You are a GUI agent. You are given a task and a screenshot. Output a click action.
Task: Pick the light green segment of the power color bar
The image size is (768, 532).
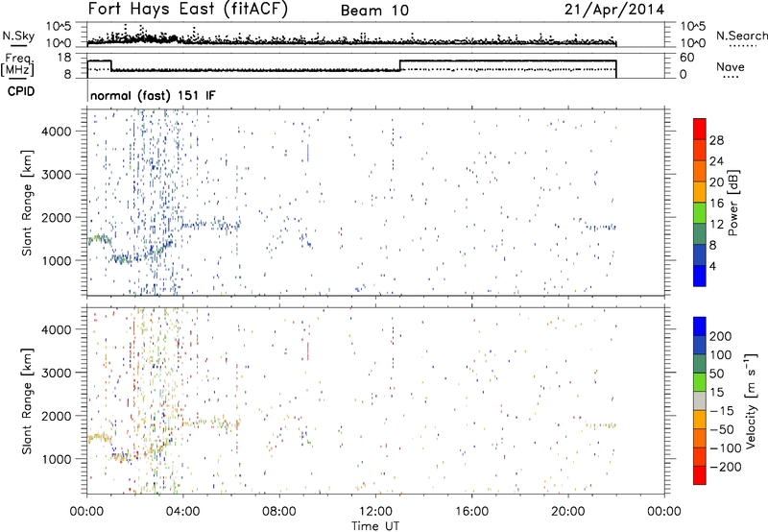pyautogui.click(x=700, y=213)
